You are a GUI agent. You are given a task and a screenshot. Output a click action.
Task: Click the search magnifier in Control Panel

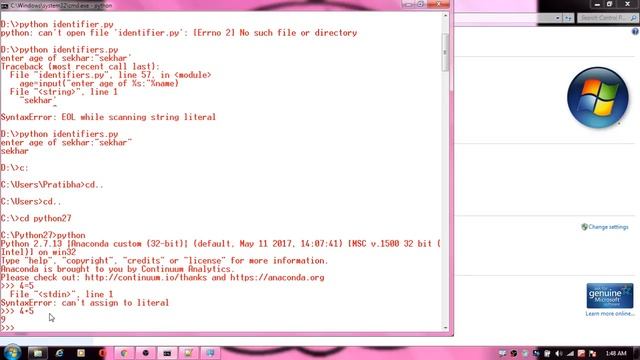coord(633,18)
